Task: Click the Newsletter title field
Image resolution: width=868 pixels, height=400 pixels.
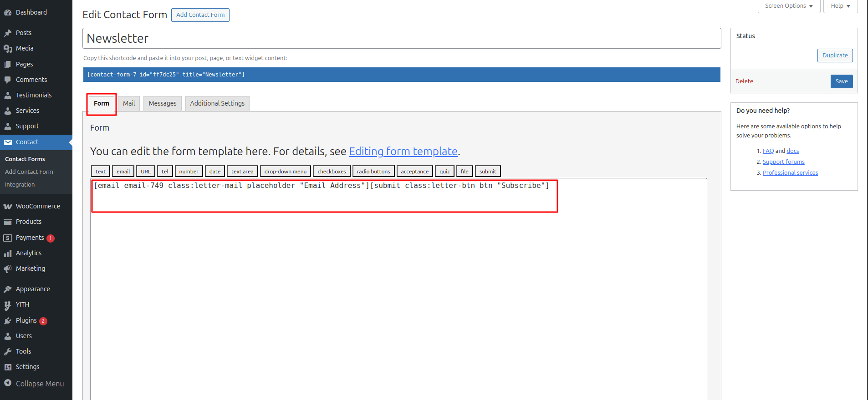Action: [x=402, y=38]
